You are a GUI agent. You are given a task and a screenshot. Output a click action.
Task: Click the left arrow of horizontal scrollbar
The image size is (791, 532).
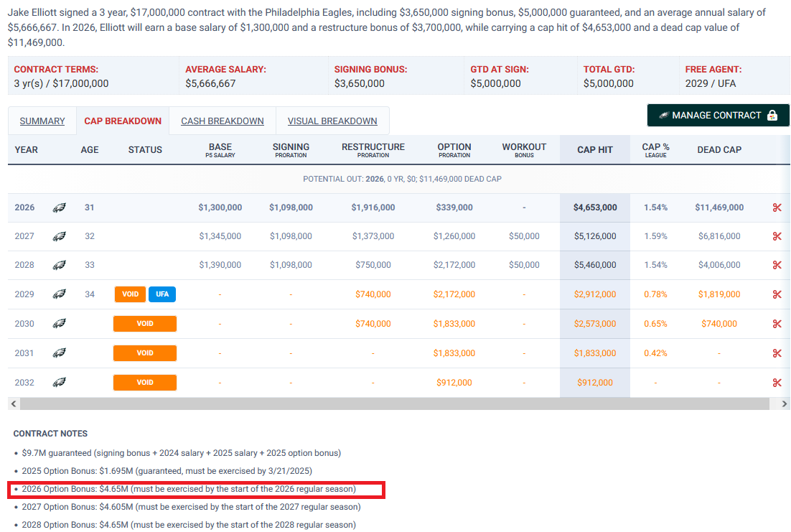click(x=14, y=403)
